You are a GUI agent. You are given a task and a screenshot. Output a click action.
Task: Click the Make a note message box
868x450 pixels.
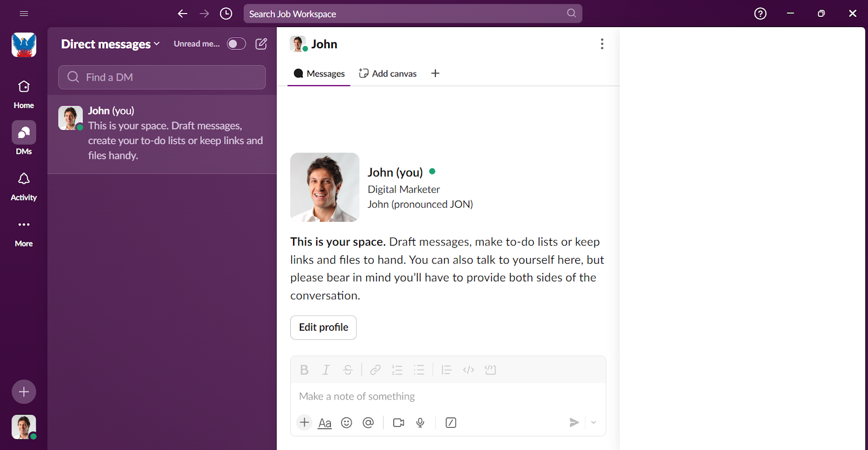click(448, 396)
